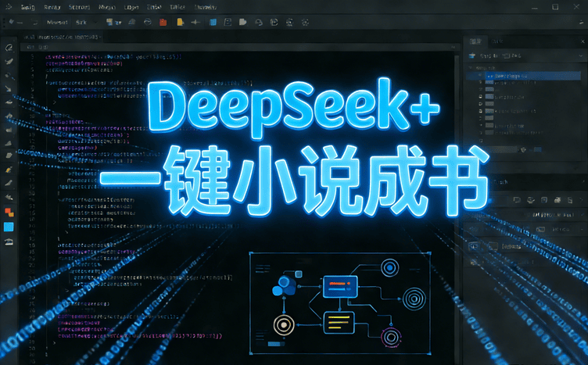Image resolution: width=588 pixels, height=365 pixels.
Task: Click the blue card node in the flow diagram
Action: click(x=340, y=287)
